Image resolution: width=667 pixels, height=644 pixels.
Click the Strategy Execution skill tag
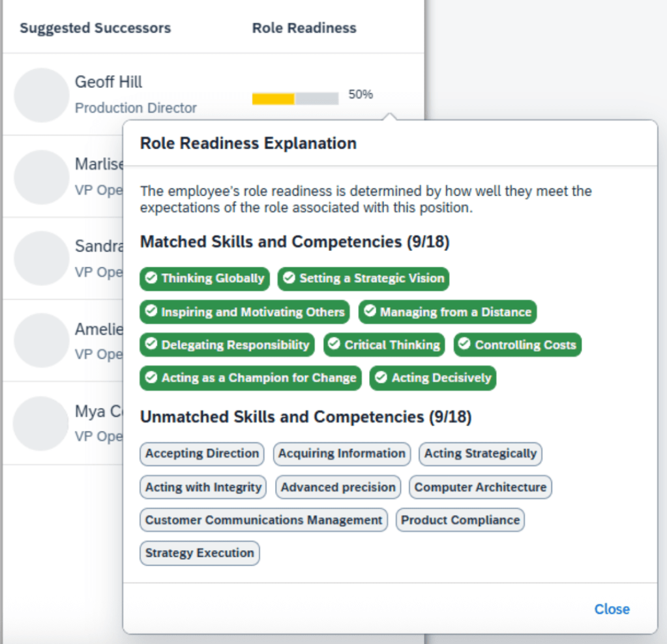click(200, 553)
